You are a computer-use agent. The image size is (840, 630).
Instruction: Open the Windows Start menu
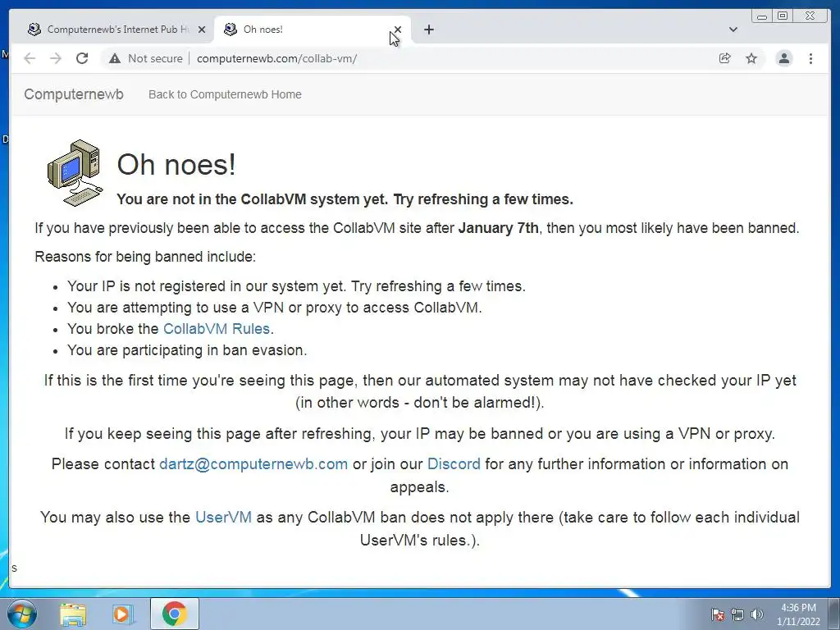point(21,614)
